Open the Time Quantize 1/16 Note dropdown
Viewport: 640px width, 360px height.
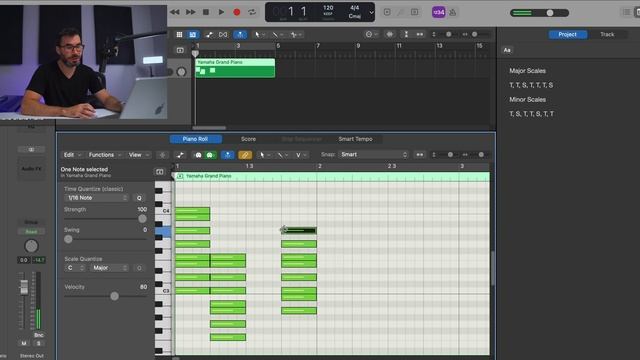(96, 198)
